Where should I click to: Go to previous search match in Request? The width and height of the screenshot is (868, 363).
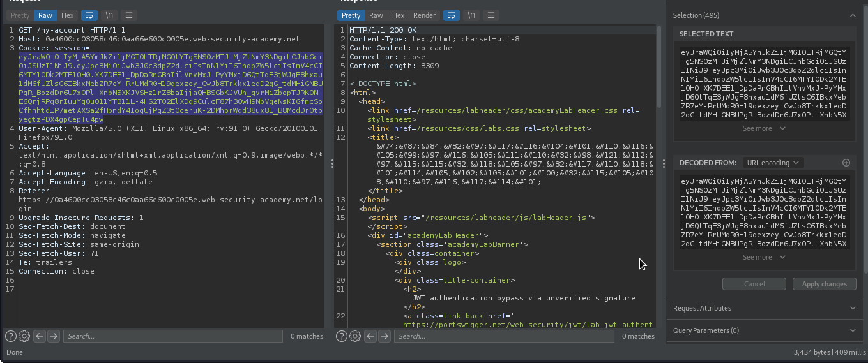pos(40,336)
